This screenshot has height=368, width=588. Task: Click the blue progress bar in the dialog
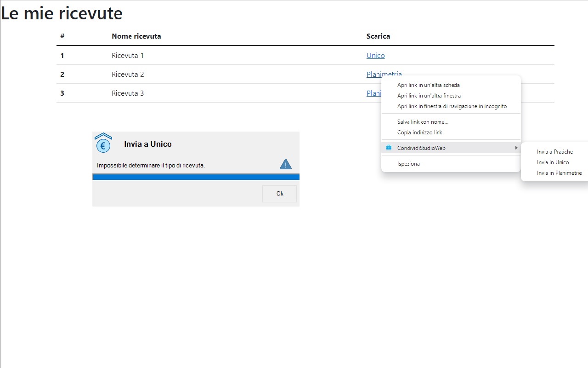coord(196,177)
